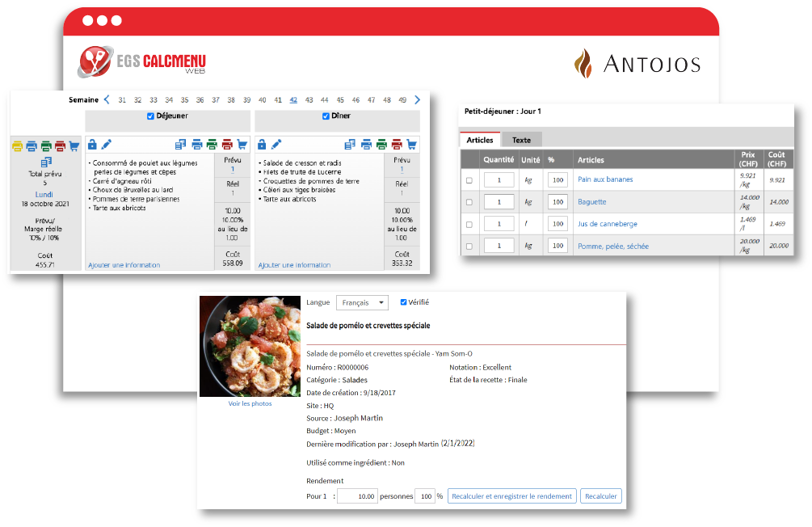Viewport: 812px width, 527px height.
Task: Click Ajouter une information under Dîner
Action: point(294,265)
